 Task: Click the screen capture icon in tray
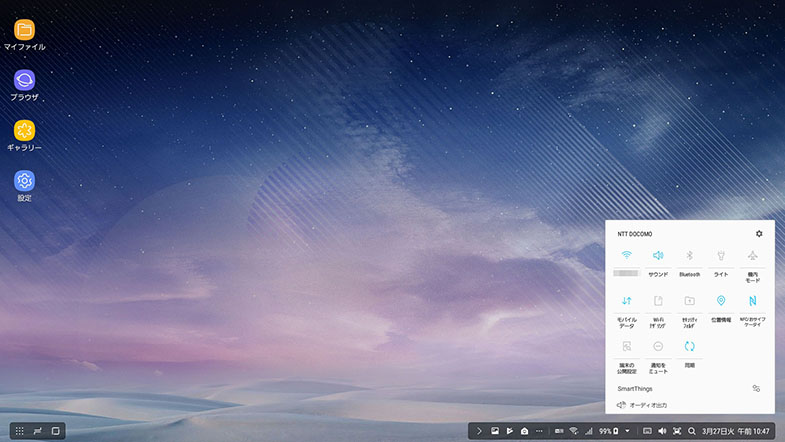tap(677, 431)
